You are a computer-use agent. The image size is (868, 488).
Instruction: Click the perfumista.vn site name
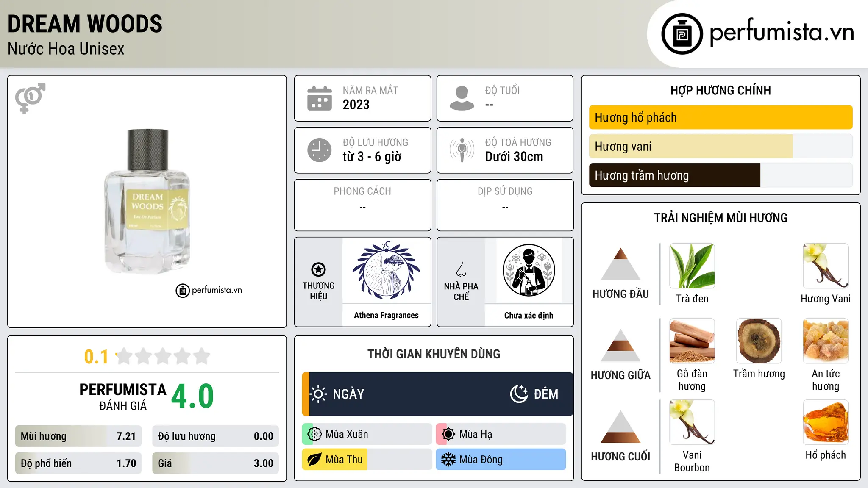click(782, 32)
